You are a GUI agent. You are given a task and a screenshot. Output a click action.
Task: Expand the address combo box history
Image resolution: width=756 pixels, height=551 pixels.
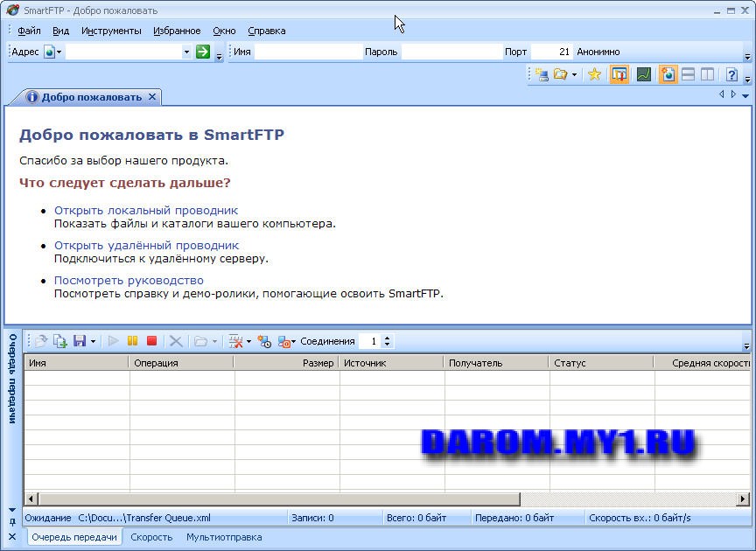(x=186, y=52)
